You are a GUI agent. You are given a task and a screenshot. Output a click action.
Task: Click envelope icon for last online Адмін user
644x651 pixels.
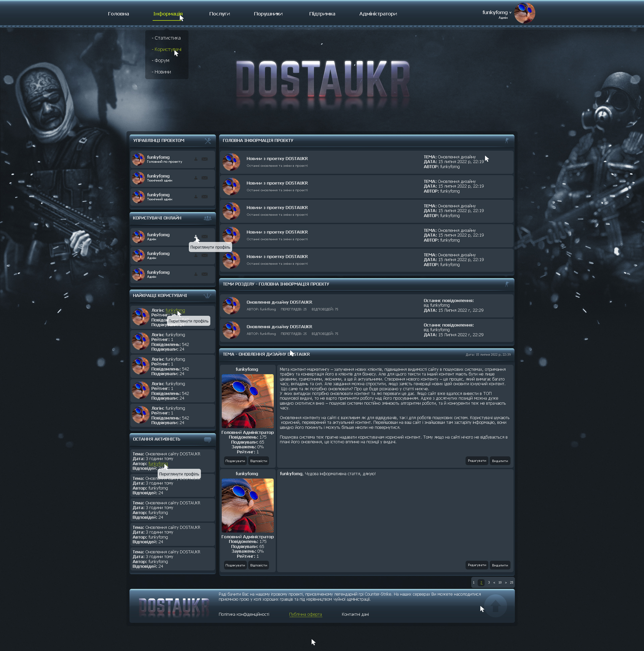point(205,274)
